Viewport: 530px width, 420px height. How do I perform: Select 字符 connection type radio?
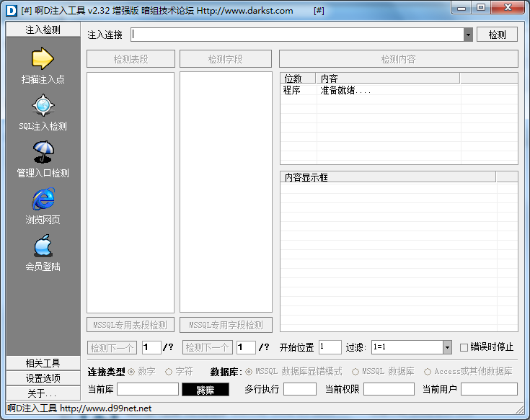tap(168, 372)
